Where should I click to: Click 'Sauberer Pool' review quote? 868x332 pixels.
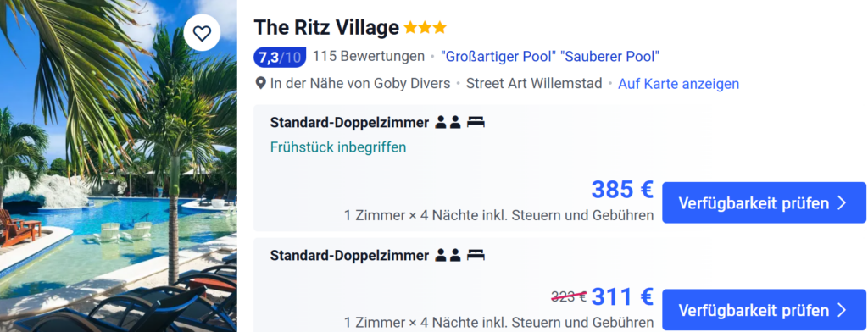pos(610,57)
